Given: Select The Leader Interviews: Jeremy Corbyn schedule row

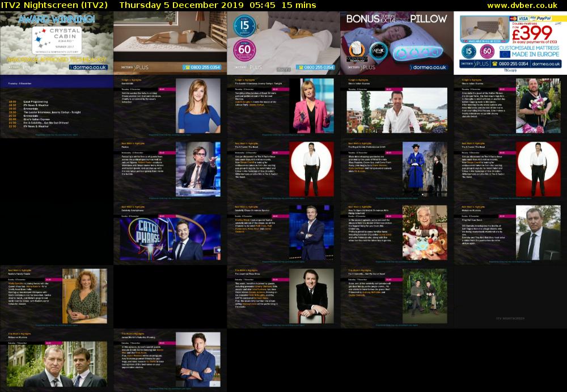Looking at the screenshot, I should 44,112.
